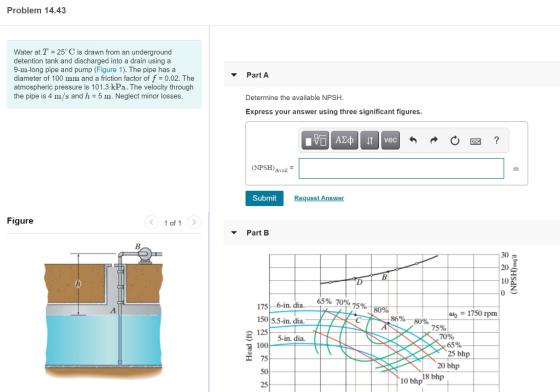The height and width of the screenshot is (392, 560).
Task: Click the 'Head (ft)' axis label
Action: pyautogui.click(x=249, y=346)
